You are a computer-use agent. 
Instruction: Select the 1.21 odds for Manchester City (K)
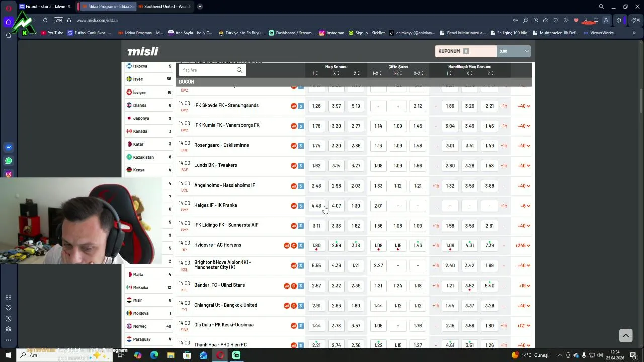pyautogui.click(x=356, y=265)
